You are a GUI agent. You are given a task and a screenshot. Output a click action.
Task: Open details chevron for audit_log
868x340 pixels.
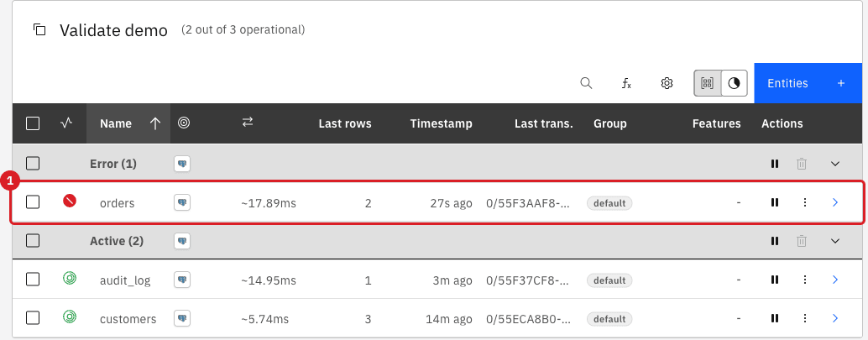tap(835, 280)
